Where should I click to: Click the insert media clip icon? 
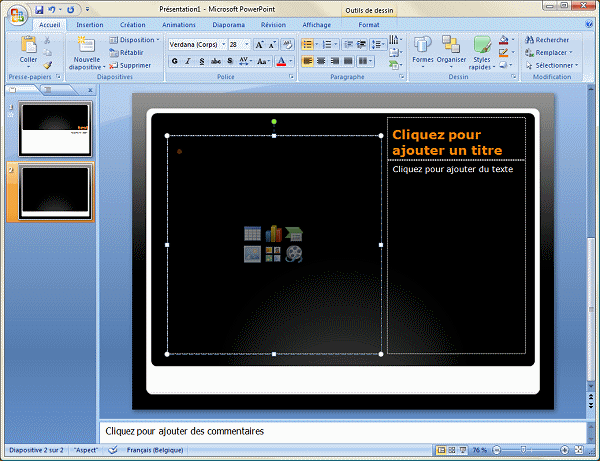294,254
